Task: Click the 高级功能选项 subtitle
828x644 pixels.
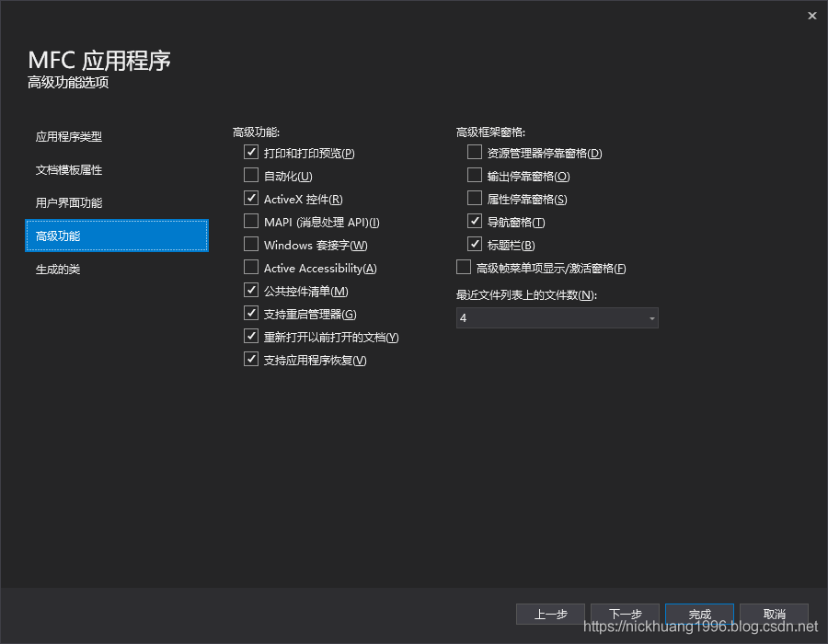Action: point(68,83)
